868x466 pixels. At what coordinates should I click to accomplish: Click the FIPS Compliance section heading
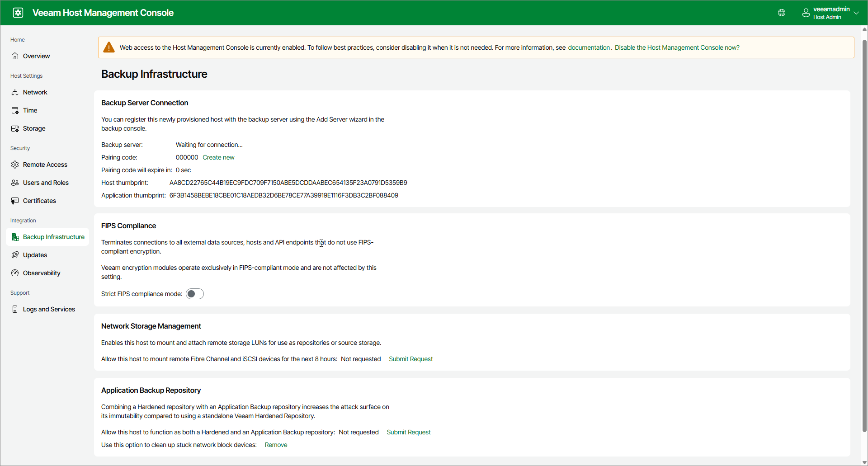(128, 226)
